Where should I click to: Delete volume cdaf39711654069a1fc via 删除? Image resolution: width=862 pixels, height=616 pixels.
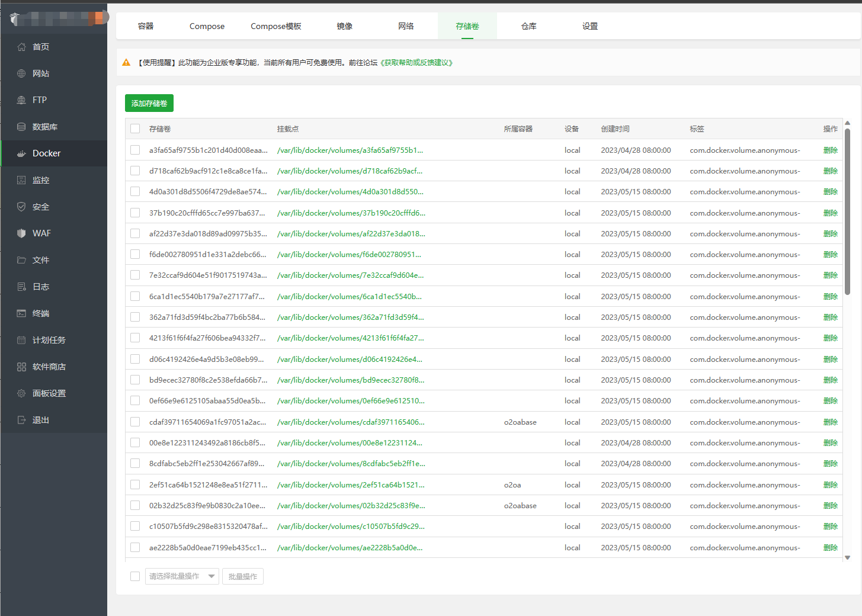click(x=831, y=422)
